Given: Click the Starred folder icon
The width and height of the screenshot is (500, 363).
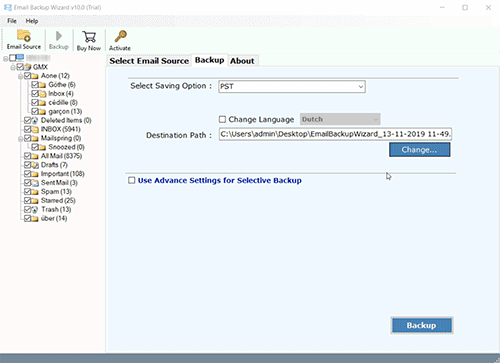Looking at the screenshot, I should tap(35, 201).
